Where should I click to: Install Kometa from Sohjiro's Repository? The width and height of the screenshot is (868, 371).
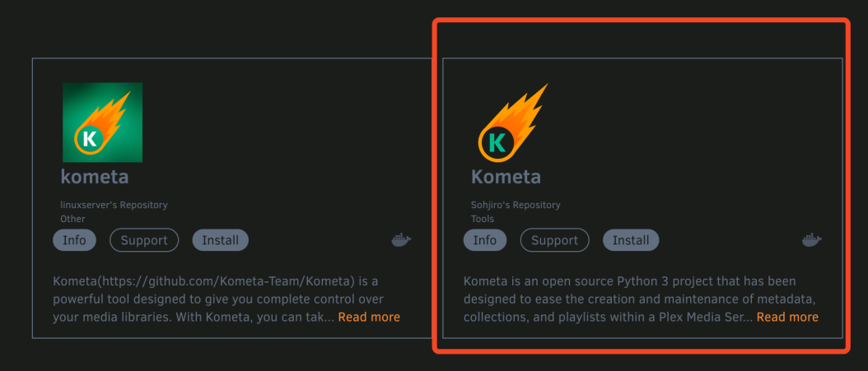631,240
